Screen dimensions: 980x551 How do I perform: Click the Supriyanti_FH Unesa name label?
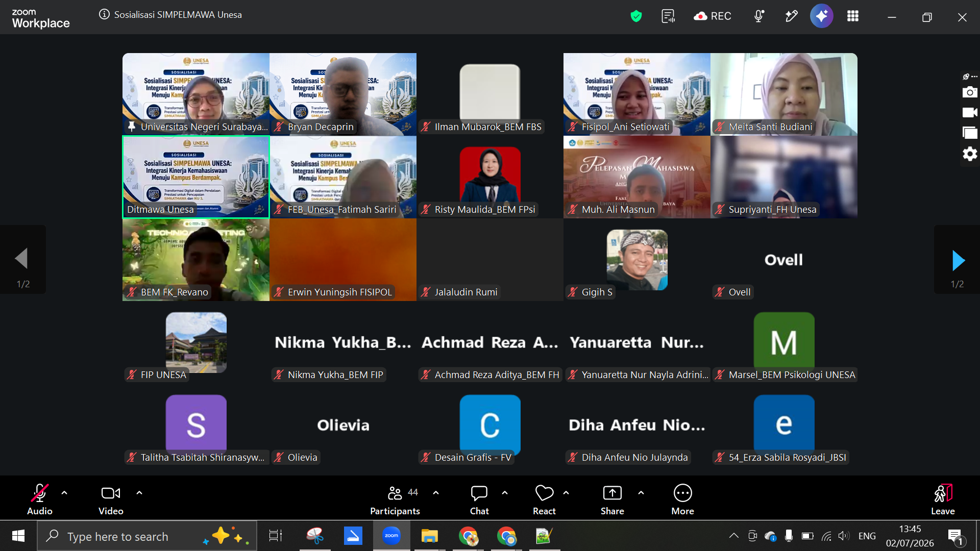pyautogui.click(x=773, y=209)
